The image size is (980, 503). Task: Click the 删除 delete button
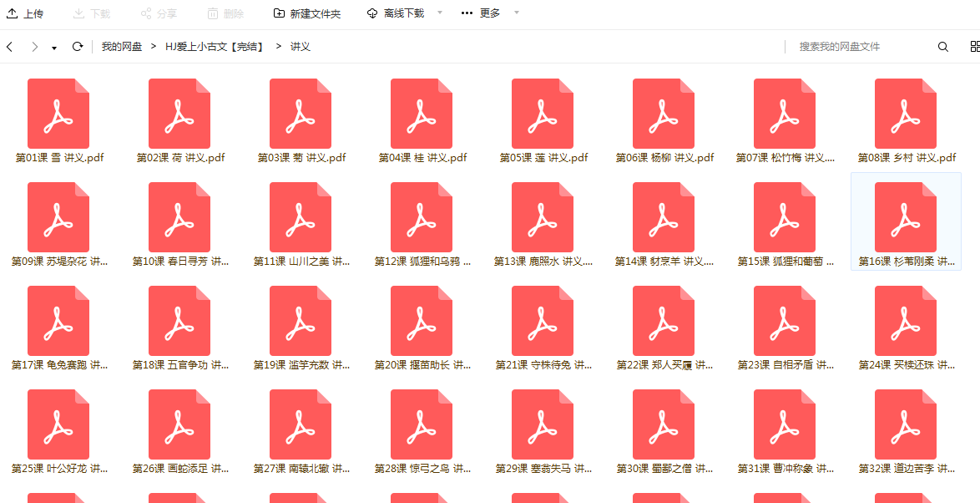pyautogui.click(x=225, y=13)
